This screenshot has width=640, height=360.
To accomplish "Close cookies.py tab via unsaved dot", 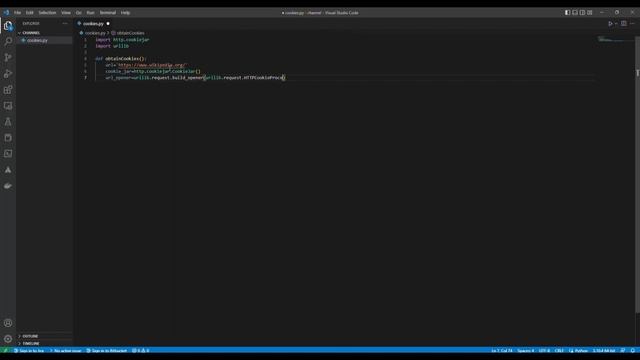I will [108, 24].
